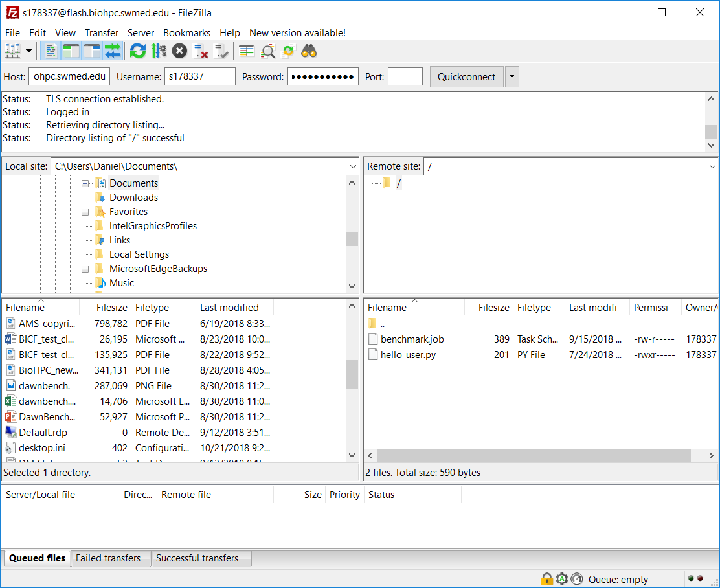Open the Remote site path dropdown

point(712,166)
